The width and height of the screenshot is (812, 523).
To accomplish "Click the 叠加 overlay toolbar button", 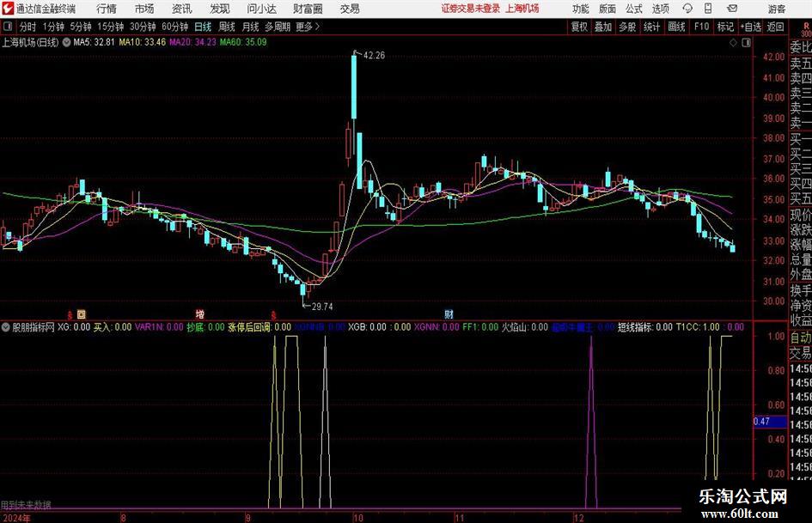I will click(x=603, y=27).
